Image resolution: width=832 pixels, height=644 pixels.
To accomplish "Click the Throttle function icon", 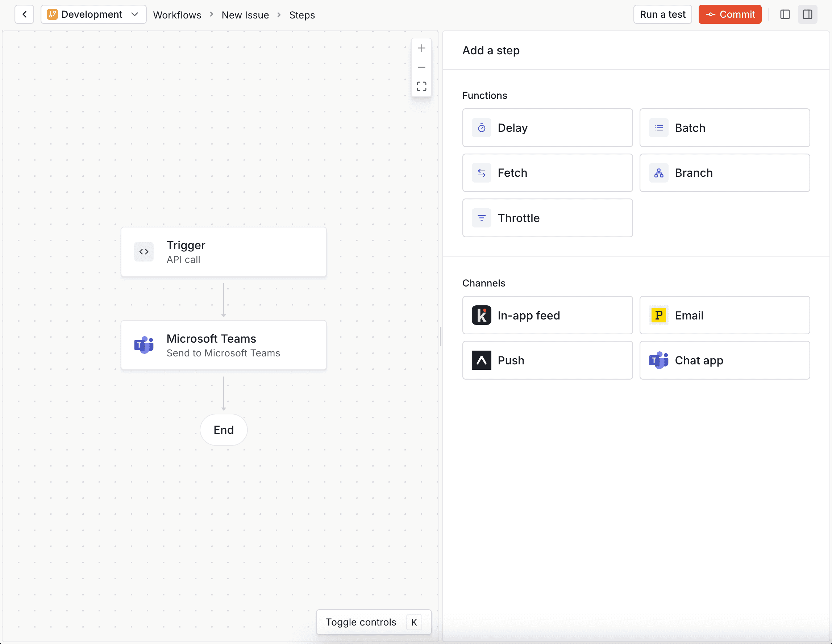I will tap(482, 217).
